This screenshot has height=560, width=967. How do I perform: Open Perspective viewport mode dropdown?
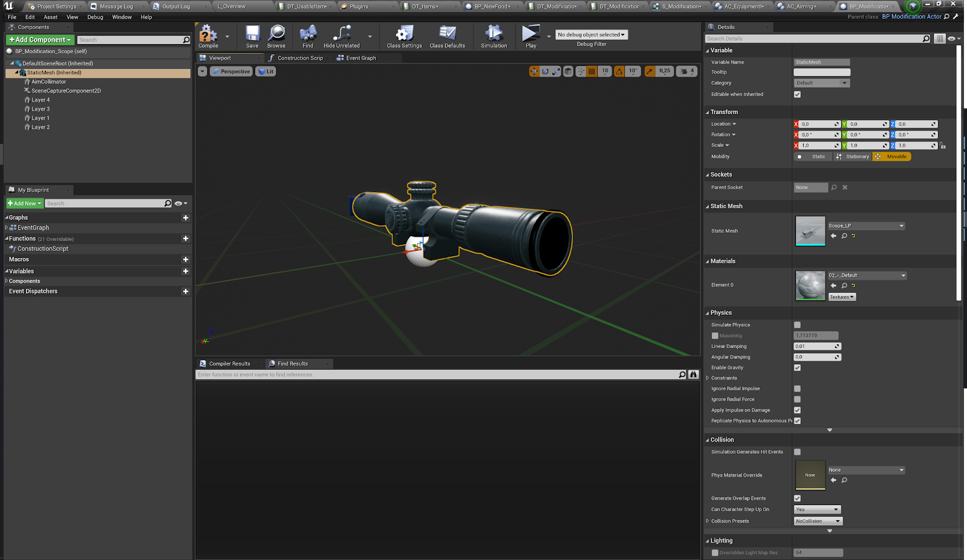[x=231, y=71]
